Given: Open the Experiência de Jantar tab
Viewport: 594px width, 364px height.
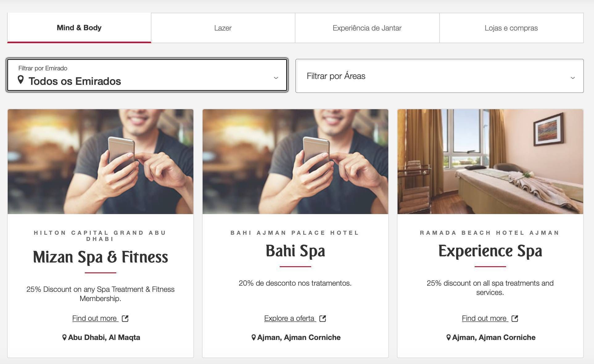Looking at the screenshot, I should point(367,28).
